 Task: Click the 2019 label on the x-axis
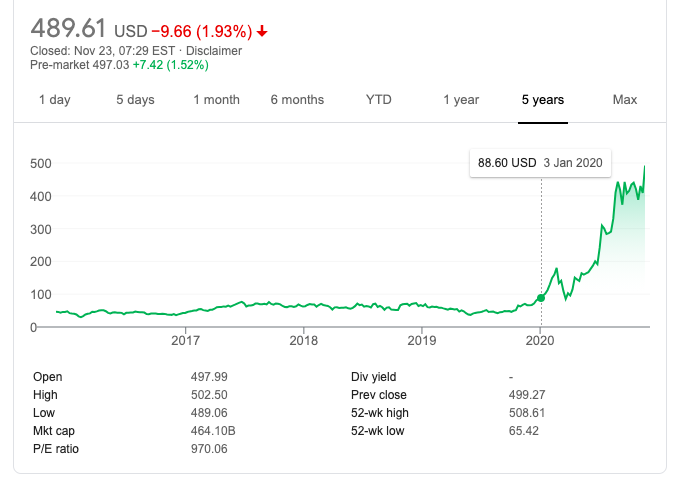[x=422, y=341]
